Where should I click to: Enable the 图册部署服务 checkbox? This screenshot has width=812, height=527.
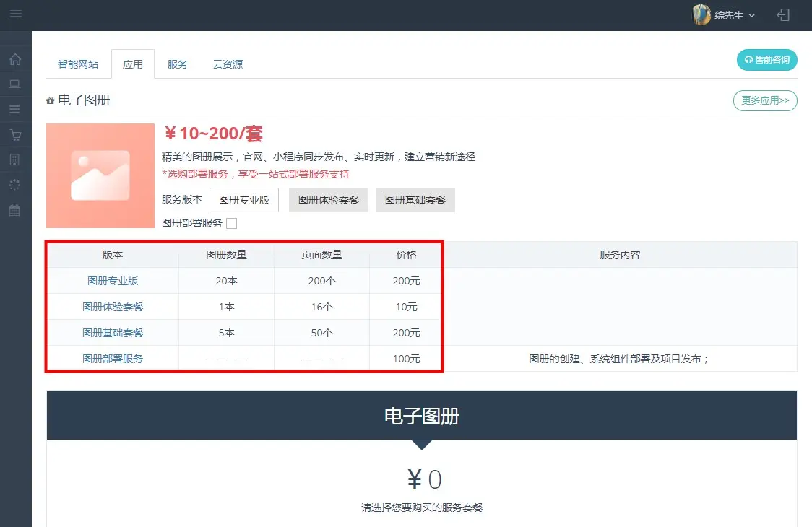(231, 224)
